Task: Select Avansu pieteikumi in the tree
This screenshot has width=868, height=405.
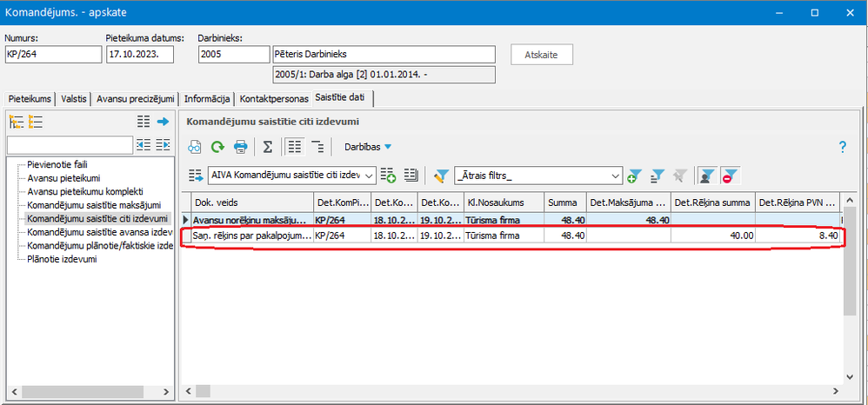Action: [x=63, y=178]
